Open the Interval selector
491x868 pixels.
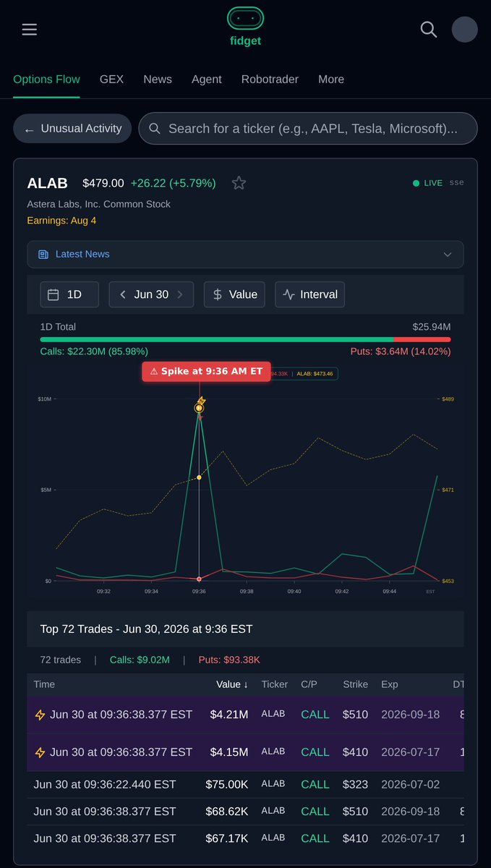pyautogui.click(x=310, y=294)
